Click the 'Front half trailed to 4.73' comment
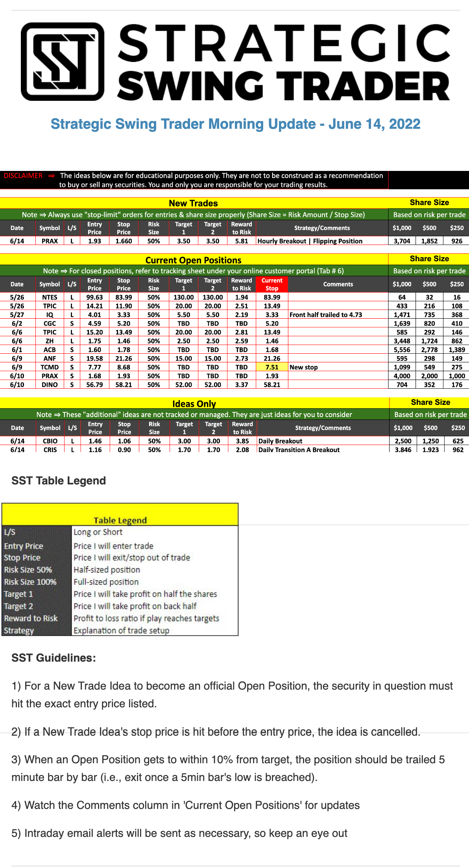The height and width of the screenshot is (868, 469). tap(325, 315)
